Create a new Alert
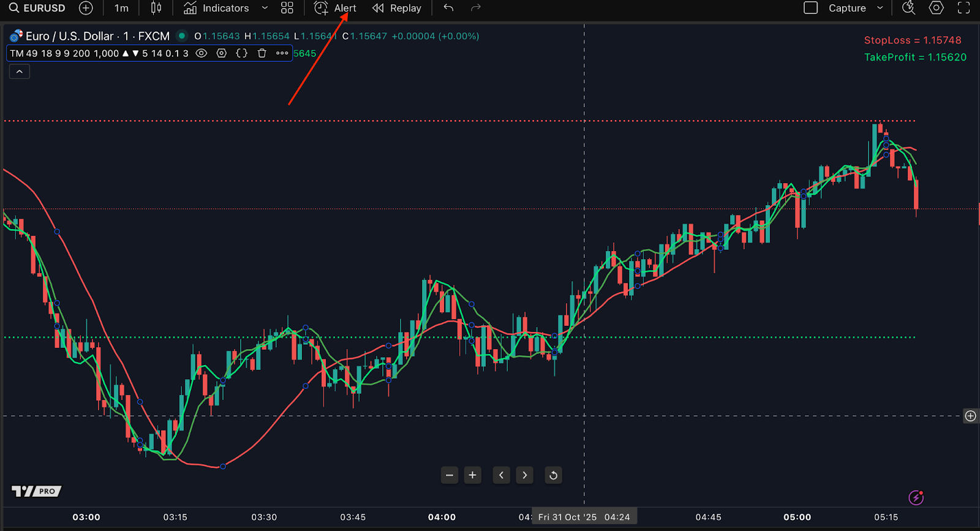 tap(335, 8)
